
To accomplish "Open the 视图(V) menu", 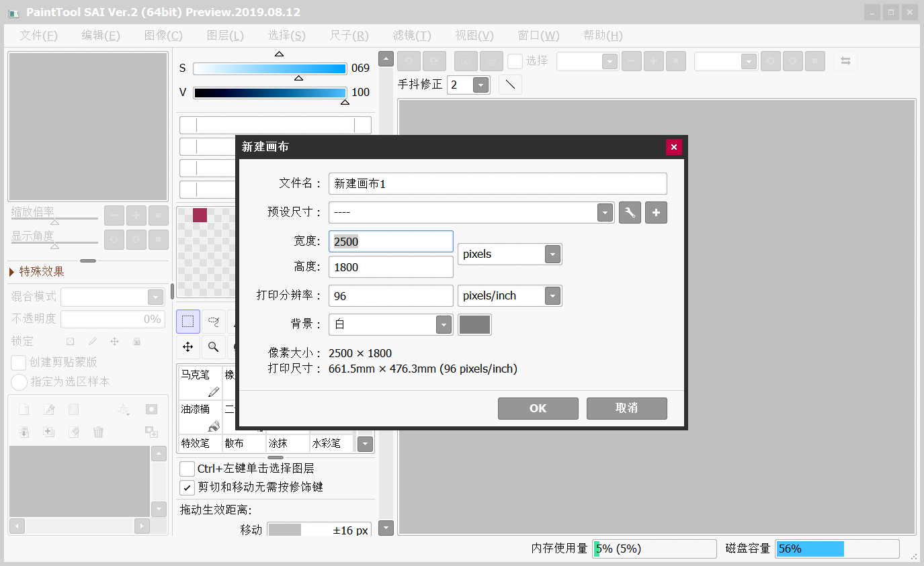I will point(474,36).
